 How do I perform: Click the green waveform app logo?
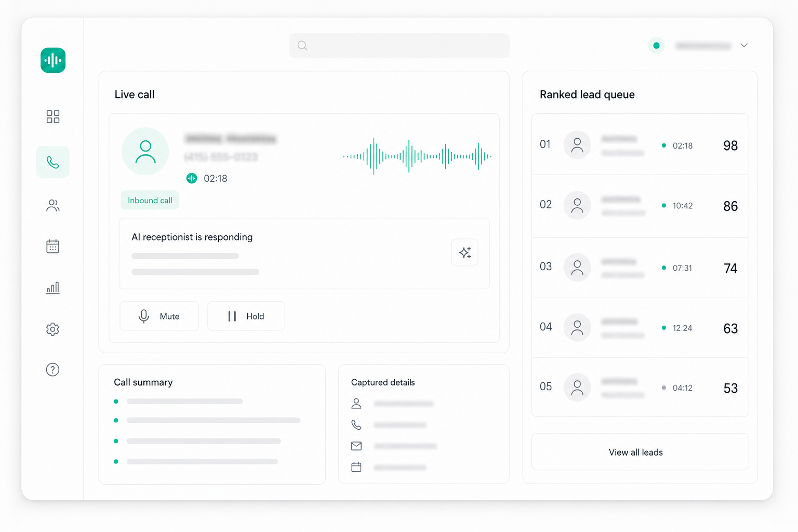pyautogui.click(x=53, y=60)
